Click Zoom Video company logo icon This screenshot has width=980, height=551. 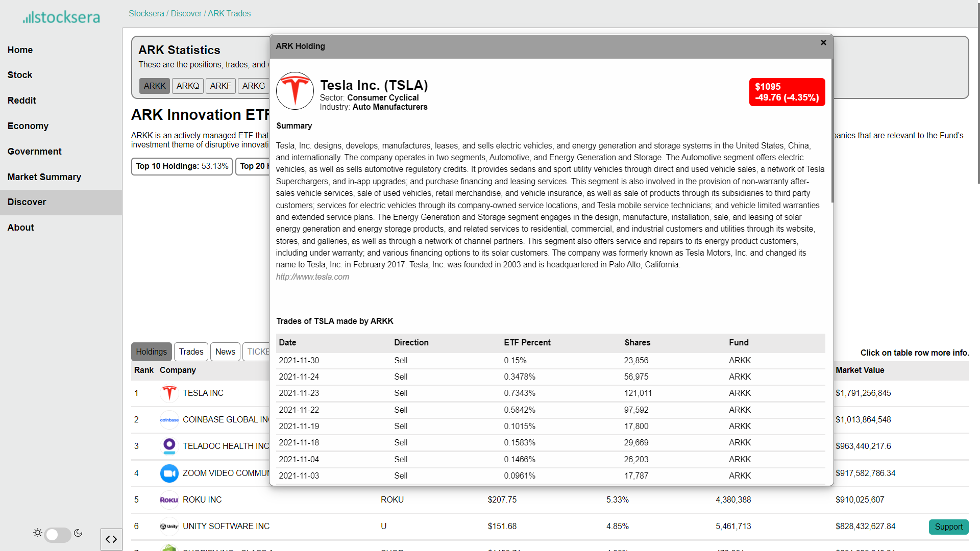click(169, 473)
